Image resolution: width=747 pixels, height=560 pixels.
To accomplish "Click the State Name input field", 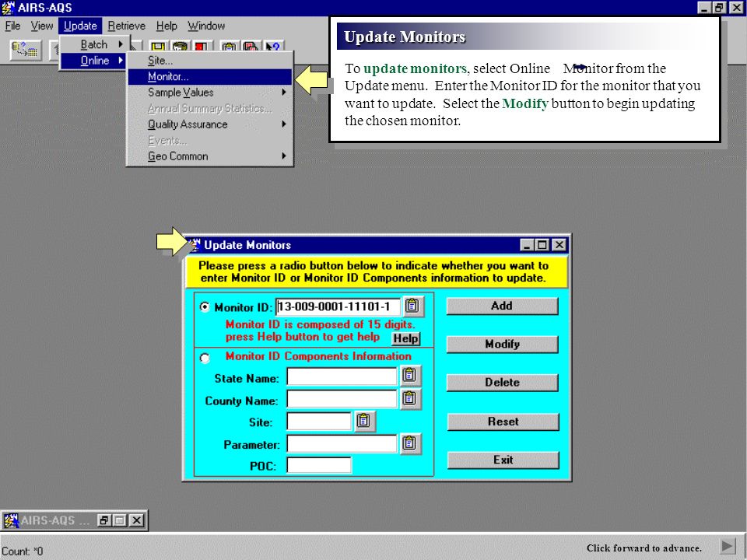I will pyautogui.click(x=342, y=376).
